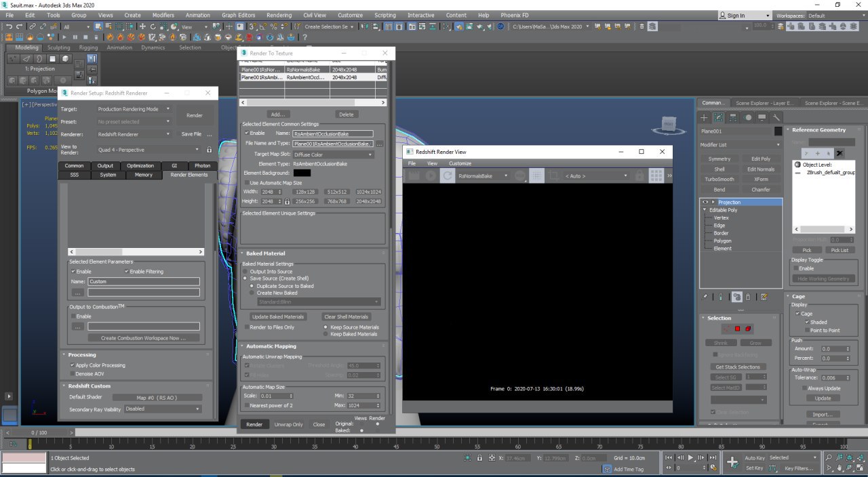Screen dimensions: 868x477
Task: Open View to Render dropdown Quad 4 - Perspective
Action: pyautogui.click(x=149, y=150)
